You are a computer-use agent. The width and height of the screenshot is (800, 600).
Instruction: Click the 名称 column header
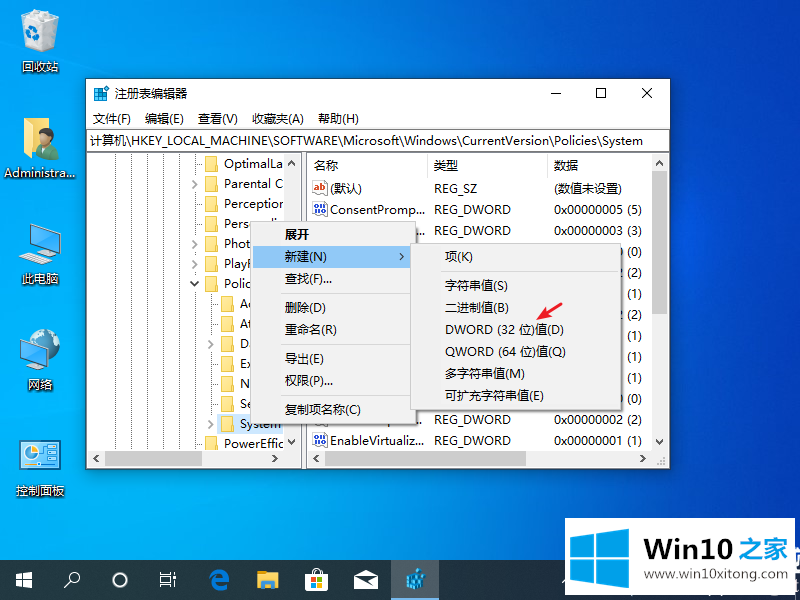(x=367, y=165)
